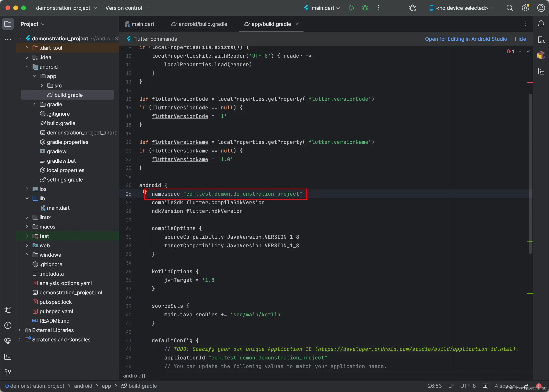This screenshot has width=549, height=392.
Task: Open Notifications bell icon
Action: click(541, 24)
